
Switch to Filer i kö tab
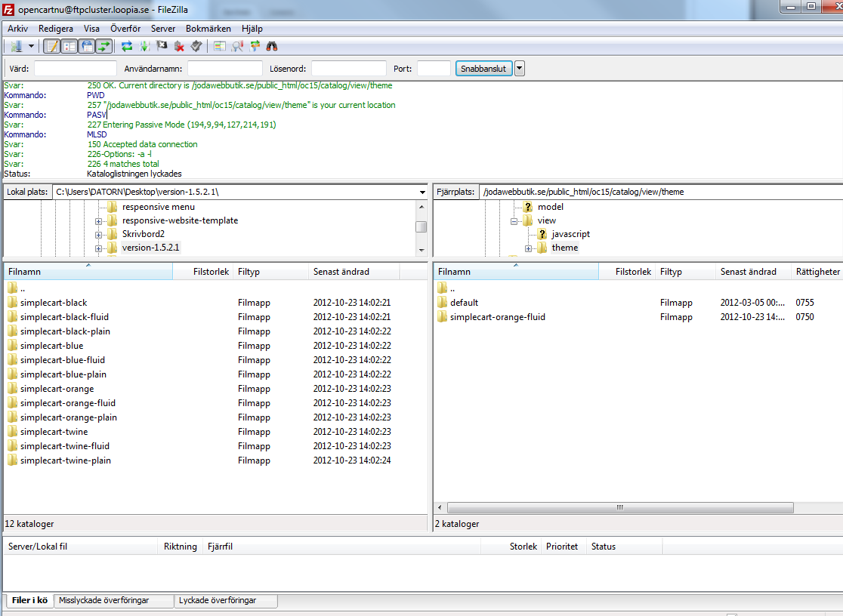point(29,600)
